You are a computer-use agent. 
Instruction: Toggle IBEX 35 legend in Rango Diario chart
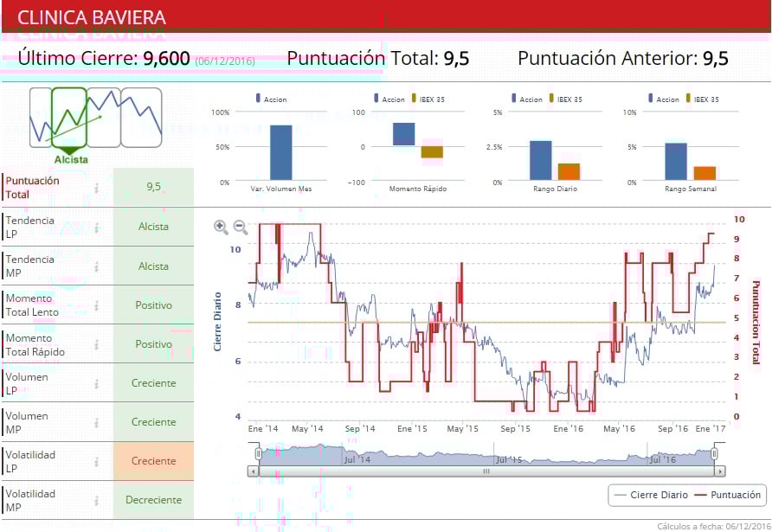click(565, 99)
